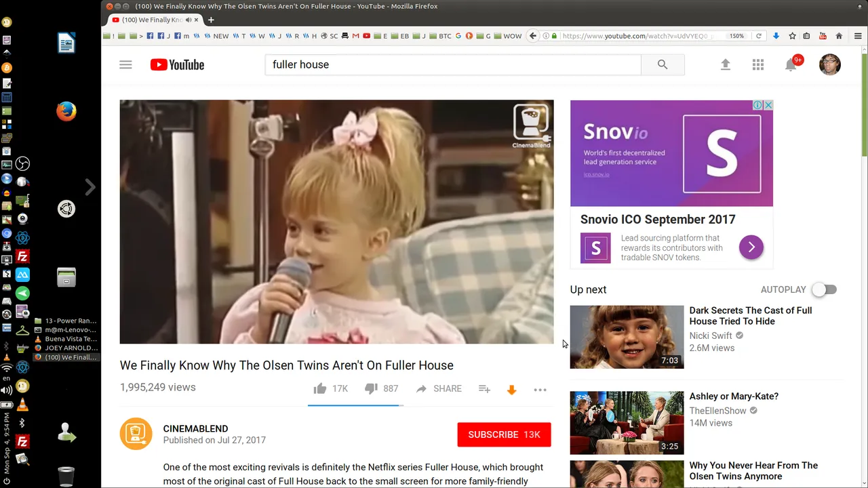Image resolution: width=868 pixels, height=488 pixels.
Task: Open the notifications bell
Action: tap(791, 65)
